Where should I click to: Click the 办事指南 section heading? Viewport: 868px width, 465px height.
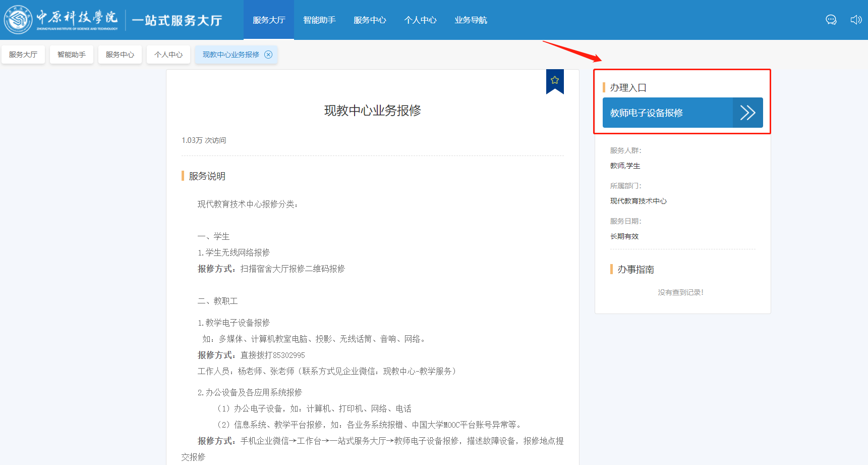[635, 270]
